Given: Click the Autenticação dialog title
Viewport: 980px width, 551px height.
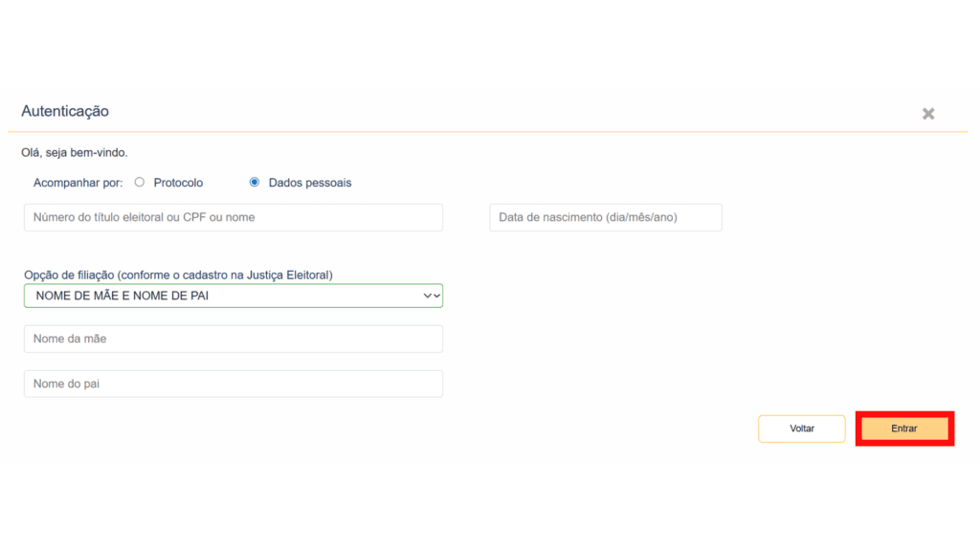Looking at the screenshot, I should [x=63, y=111].
